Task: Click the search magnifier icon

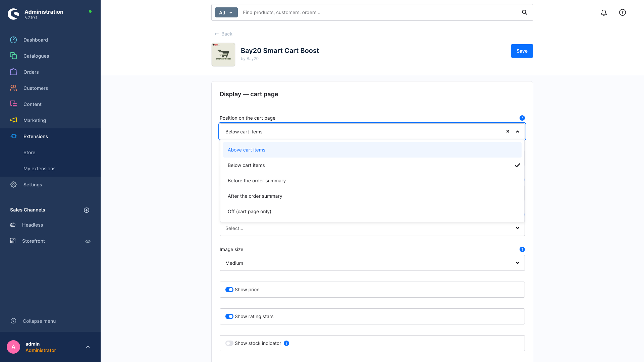Action: point(525,12)
